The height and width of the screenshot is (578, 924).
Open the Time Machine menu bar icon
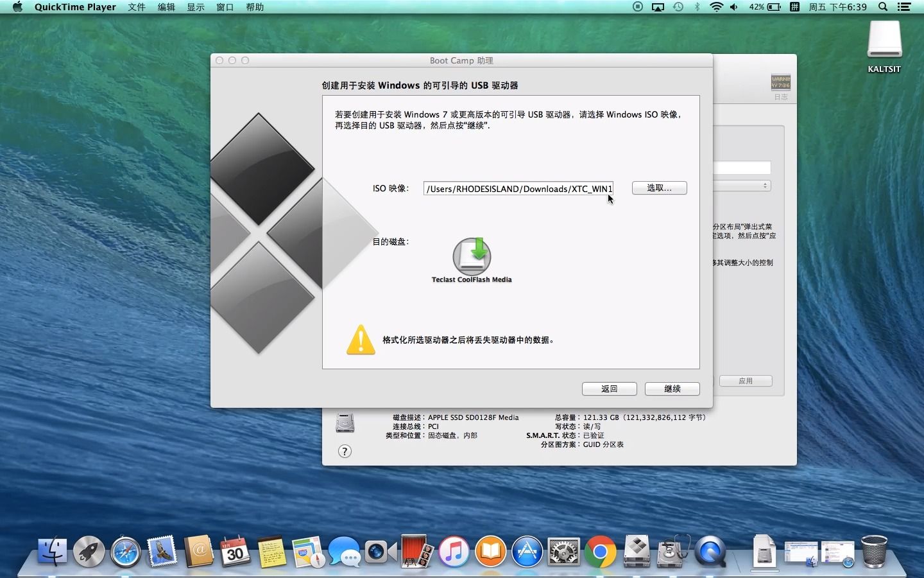[x=678, y=7]
